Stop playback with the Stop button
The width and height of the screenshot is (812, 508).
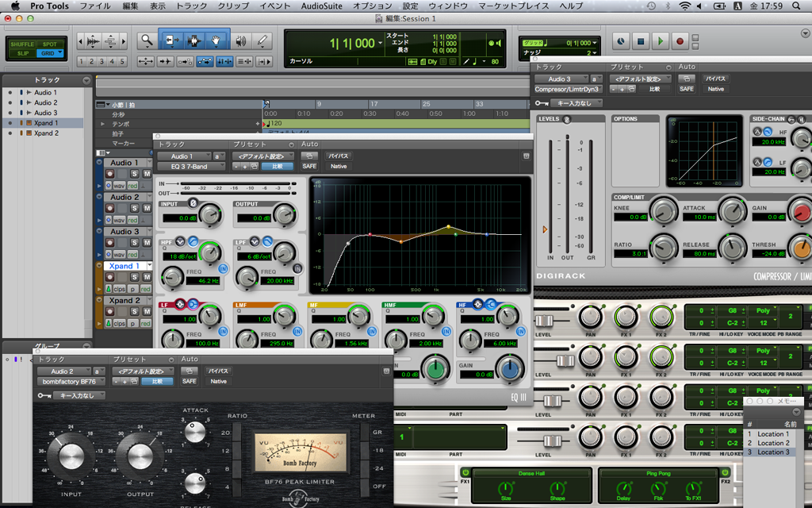pos(641,41)
